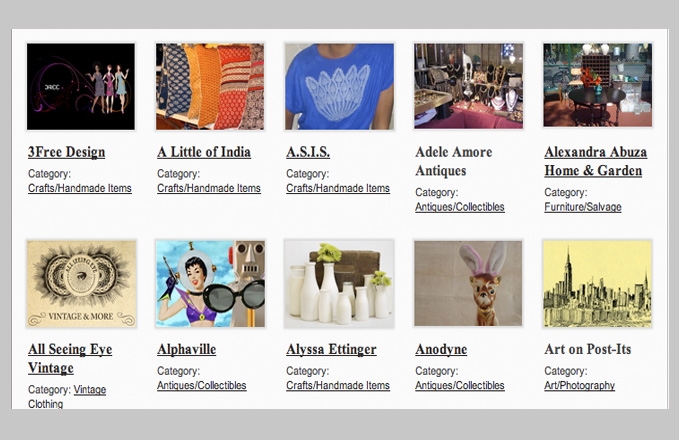Image resolution: width=680 pixels, height=440 pixels.
Task: Open the 3Free Design vendor link
Action: click(x=66, y=152)
